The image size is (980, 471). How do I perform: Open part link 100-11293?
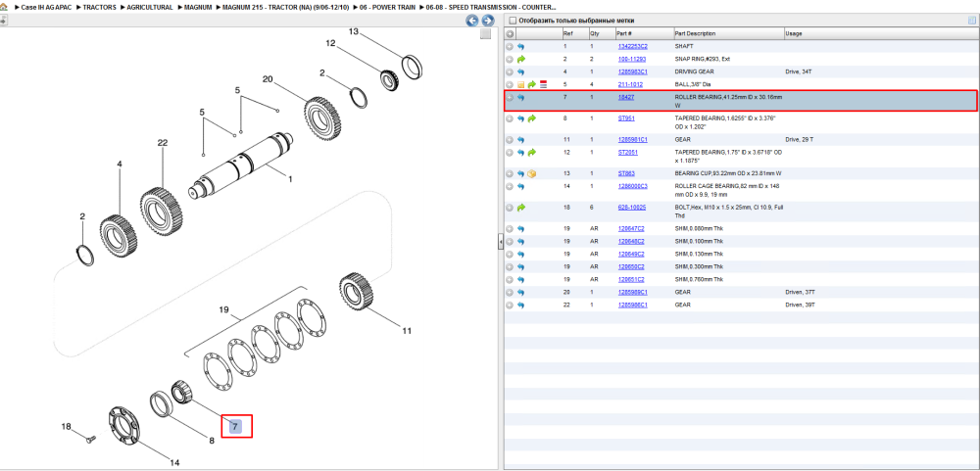pyautogui.click(x=632, y=60)
